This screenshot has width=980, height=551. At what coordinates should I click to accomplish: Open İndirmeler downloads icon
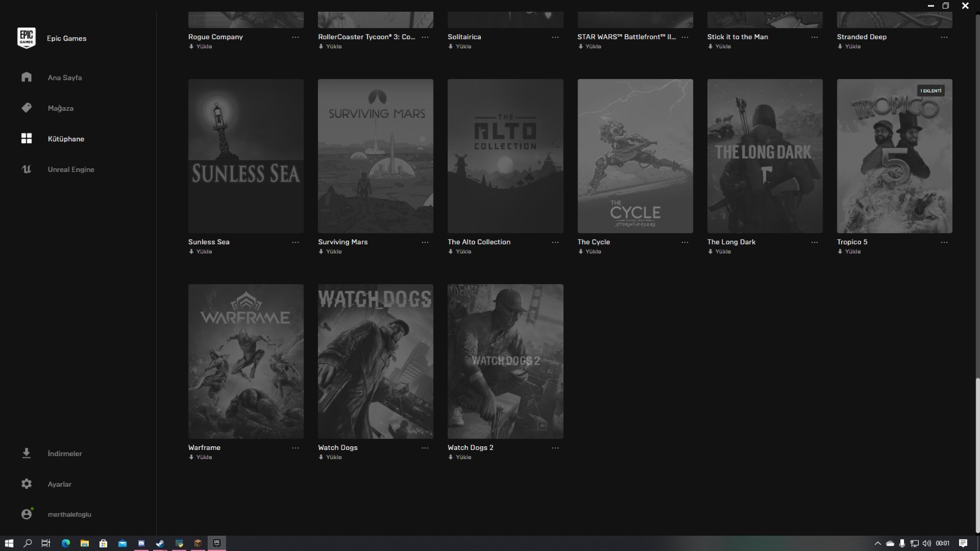[26, 453]
